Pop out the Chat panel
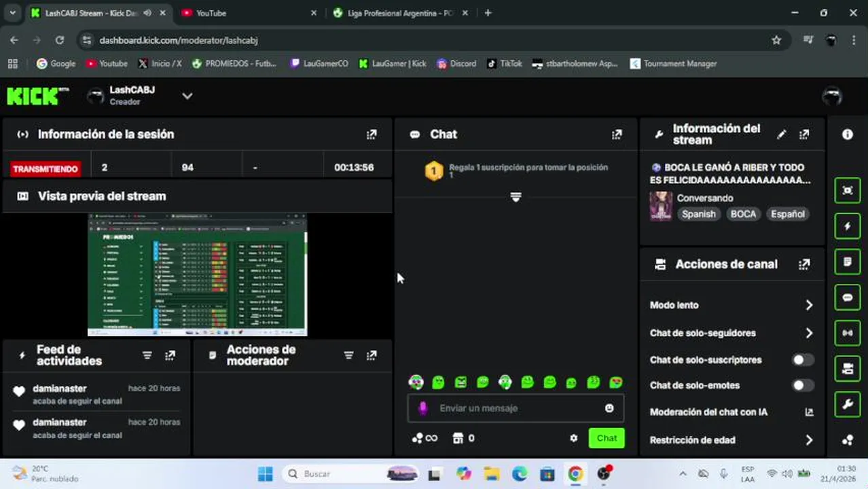Viewport: 868px width, 489px height. 617,134
